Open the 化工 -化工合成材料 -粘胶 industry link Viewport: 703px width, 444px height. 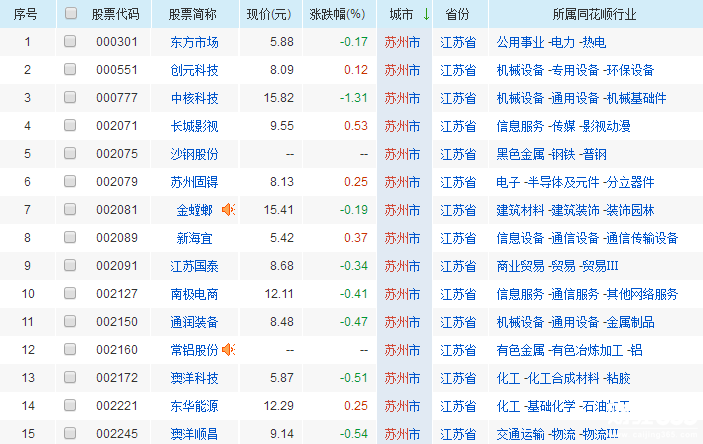coord(563,378)
